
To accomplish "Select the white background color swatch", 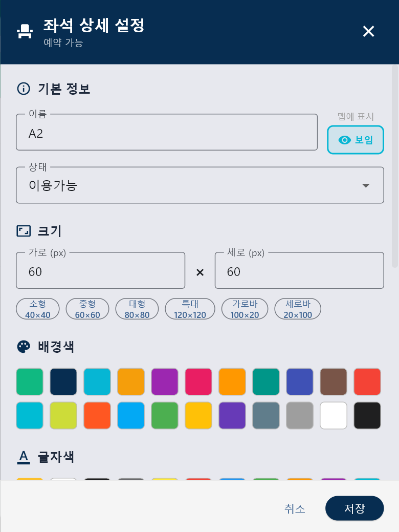I will click(x=334, y=415).
